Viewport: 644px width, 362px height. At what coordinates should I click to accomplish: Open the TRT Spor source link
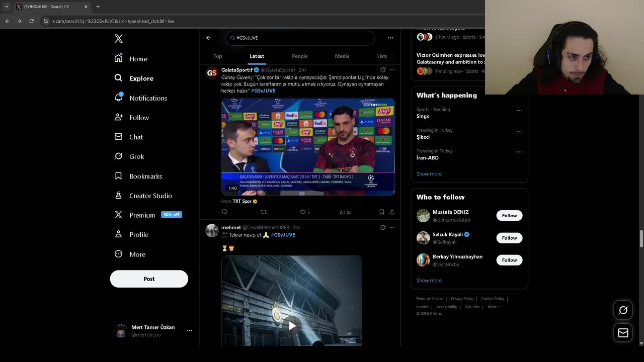pos(245,202)
